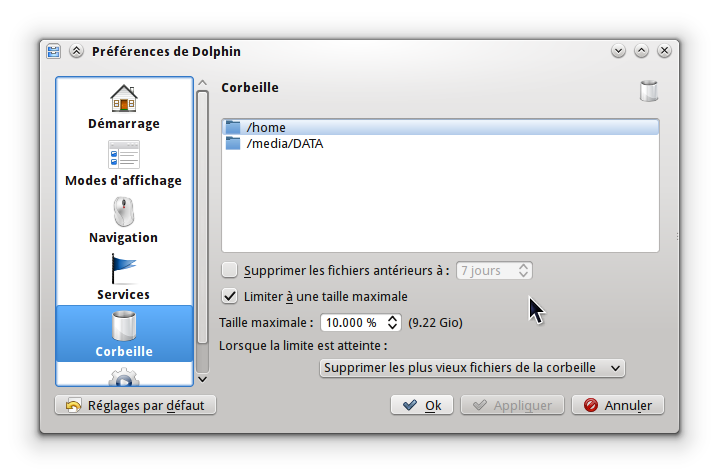The width and height of the screenshot is (719, 473).
Task: Close the Préférences de Dolphin window
Action: (x=664, y=50)
